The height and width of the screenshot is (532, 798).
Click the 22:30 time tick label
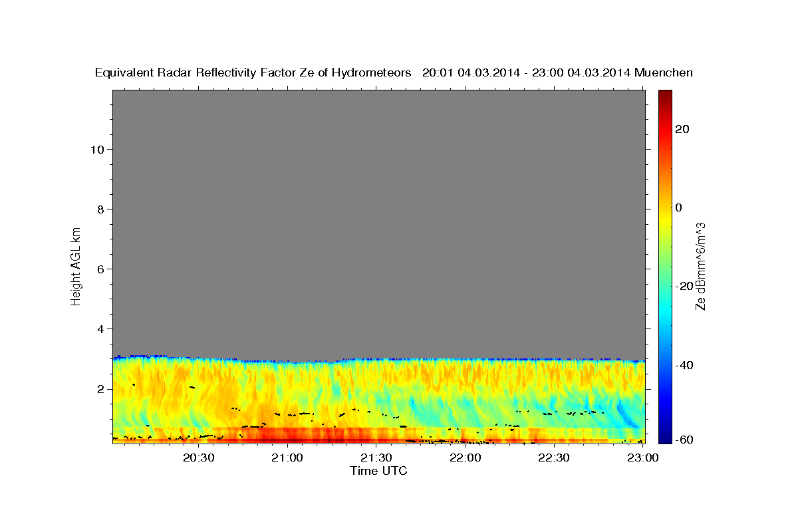tap(554, 458)
